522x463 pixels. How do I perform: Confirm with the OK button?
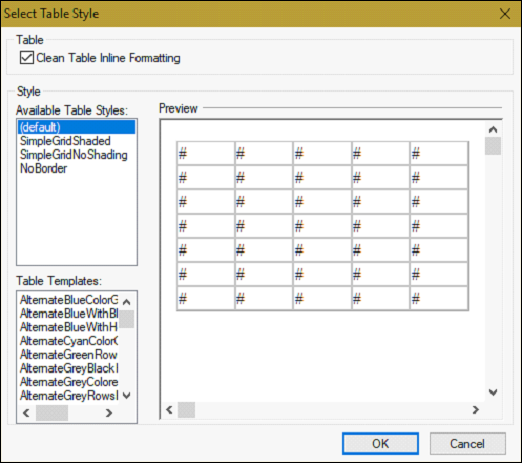point(380,444)
